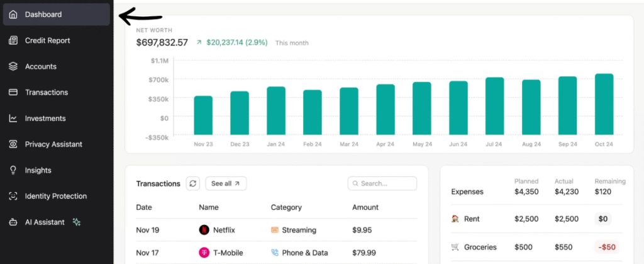This screenshot has width=644, height=264.
Task: Click the See all transactions button
Action: [226, 183]
